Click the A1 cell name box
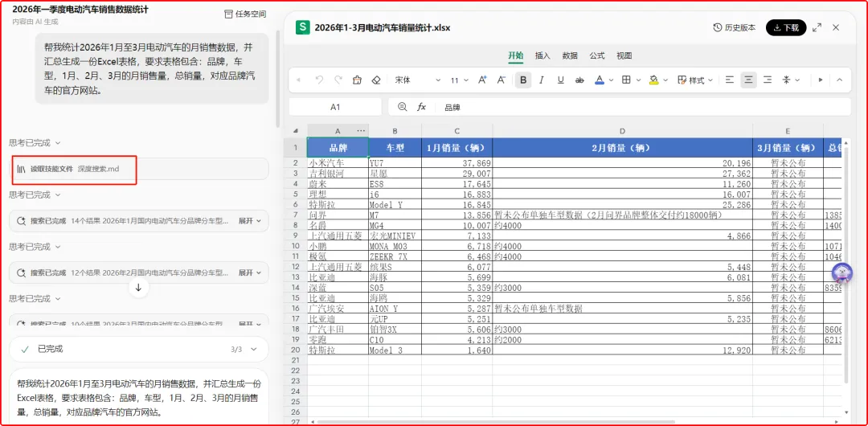The height and width of the screenshot is (426, 868). click(335, 107)
